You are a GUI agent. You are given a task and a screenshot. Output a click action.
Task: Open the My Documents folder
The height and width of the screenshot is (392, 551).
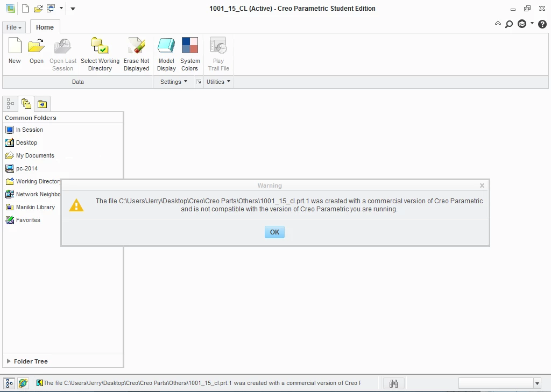click(30, 155)
